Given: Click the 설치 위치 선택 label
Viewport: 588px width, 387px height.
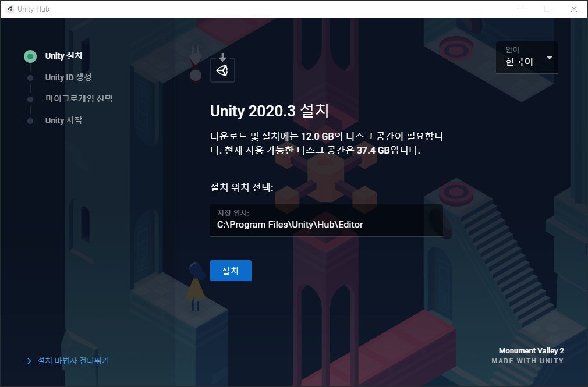Looking at the screenshot, I should pyautogui.click(x=242, y=187).
